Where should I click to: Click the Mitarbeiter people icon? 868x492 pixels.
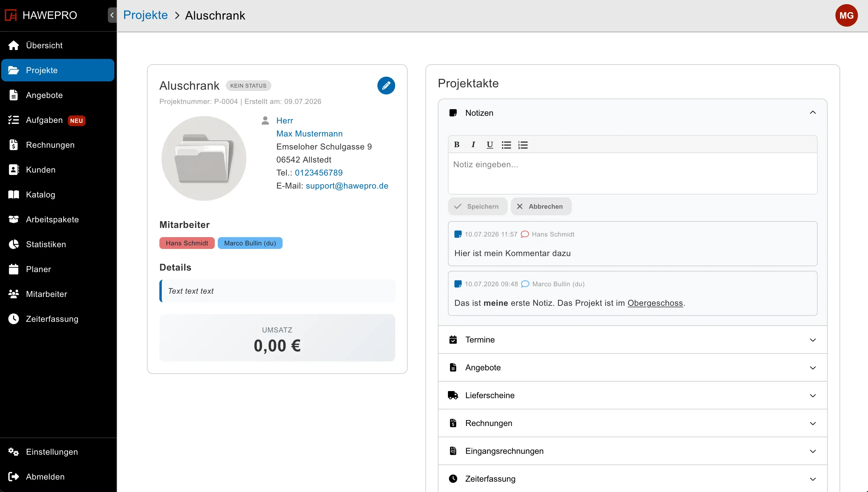tap(14, 294)
